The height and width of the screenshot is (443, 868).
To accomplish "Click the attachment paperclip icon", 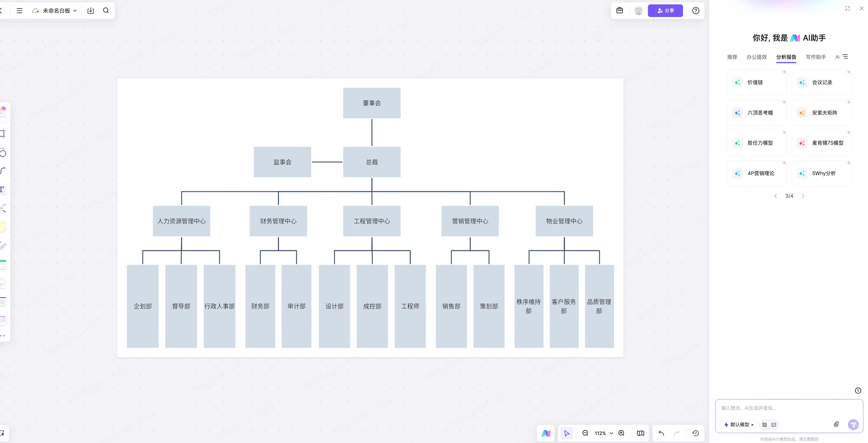I will (x=836, y=424).
